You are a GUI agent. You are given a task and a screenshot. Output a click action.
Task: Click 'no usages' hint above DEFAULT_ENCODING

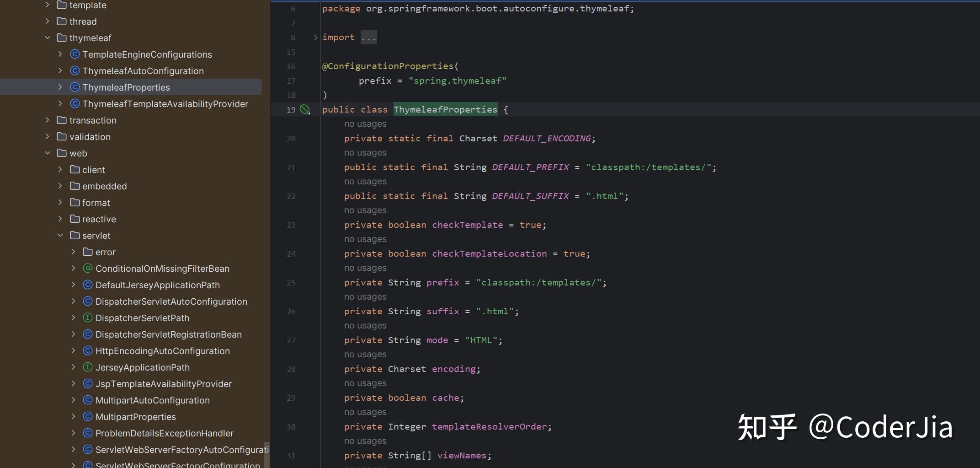(365, 124)
